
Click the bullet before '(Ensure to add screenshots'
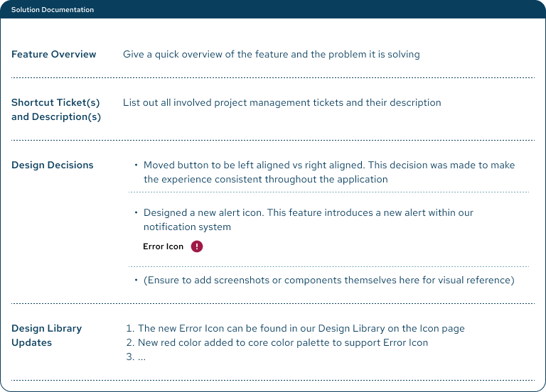(136, 281)
